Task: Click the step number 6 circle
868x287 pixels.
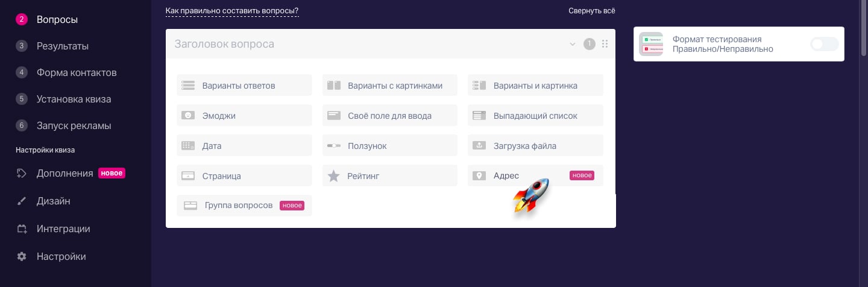Action: [x=22, y=125]
